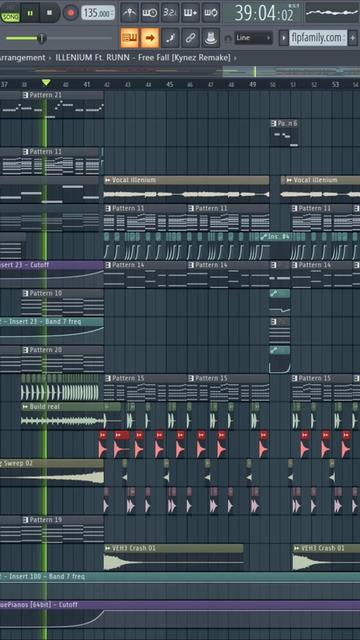
Task: Click bar 53 on the timeline ruler
Action: coord(336,84)
